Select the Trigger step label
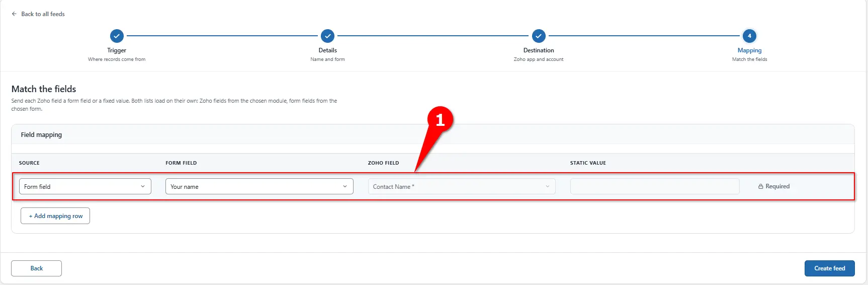The height and width of the screenshot is (285, 868). [x=117, y=50]
